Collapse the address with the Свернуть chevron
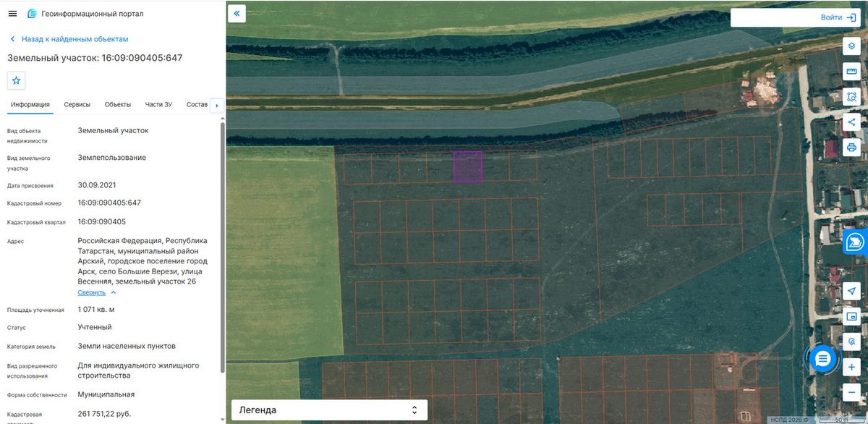 tap(113, 293)
